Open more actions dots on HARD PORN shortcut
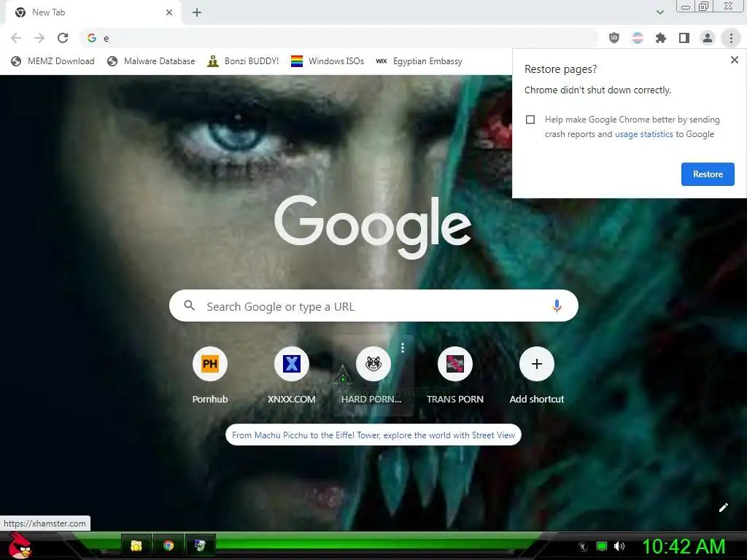This screenshot has width=747, height=560. coord(403,348)
